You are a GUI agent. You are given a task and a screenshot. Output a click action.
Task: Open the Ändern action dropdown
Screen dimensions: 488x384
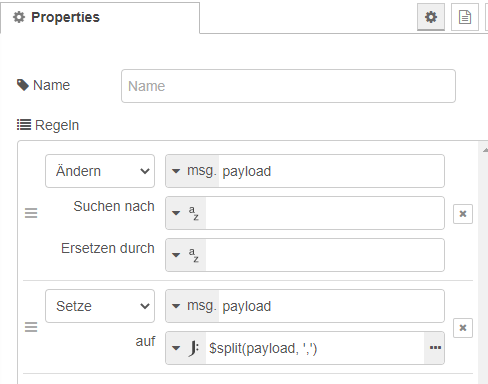tap(100, 171)
